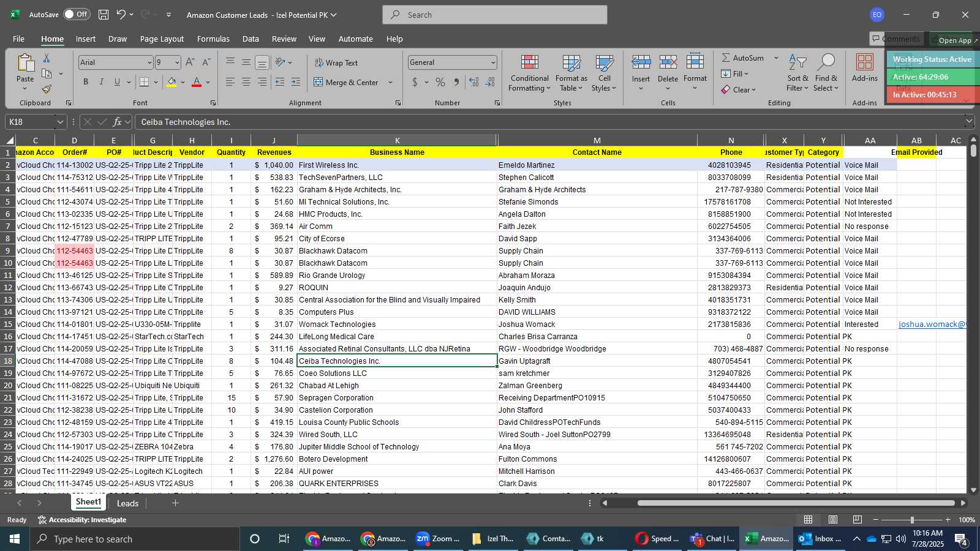The width and height of the screenshot is (980, 551).
Task: Click the Decrease Indent icon
Action: coord(280,82)
